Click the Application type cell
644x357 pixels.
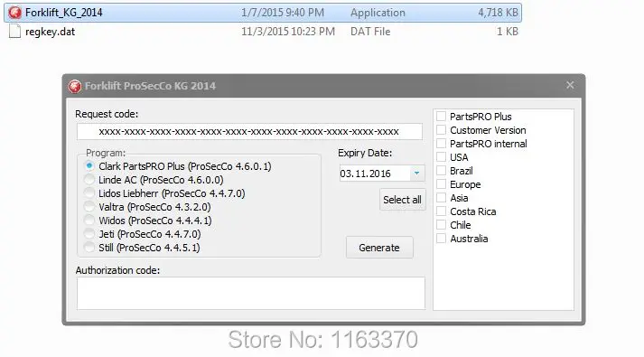[x=378, y=13]
